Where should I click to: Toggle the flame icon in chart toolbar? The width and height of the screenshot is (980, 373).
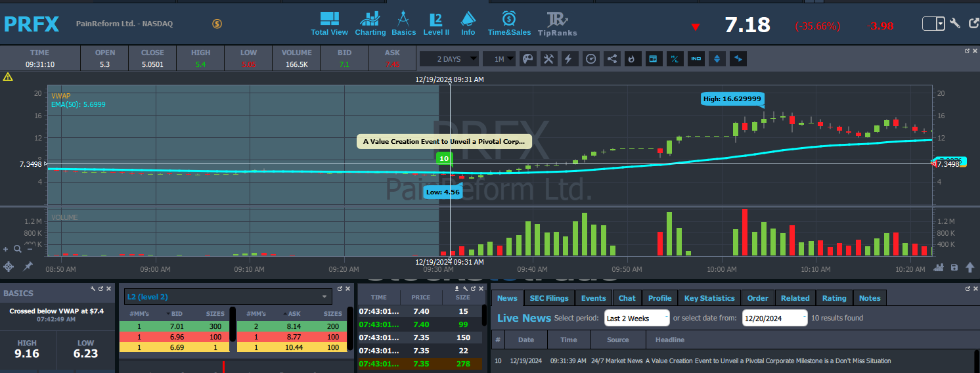[632, 59]
